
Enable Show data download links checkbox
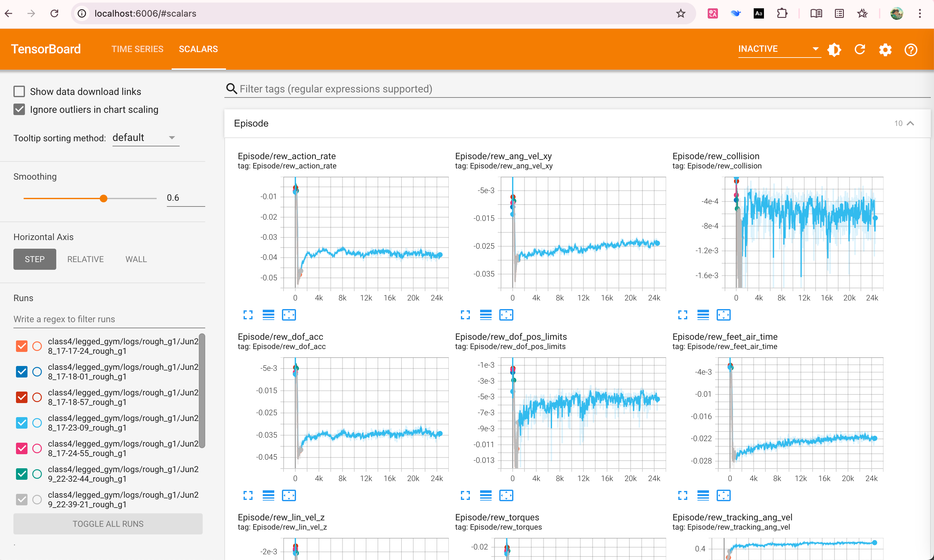click(19, 91)
